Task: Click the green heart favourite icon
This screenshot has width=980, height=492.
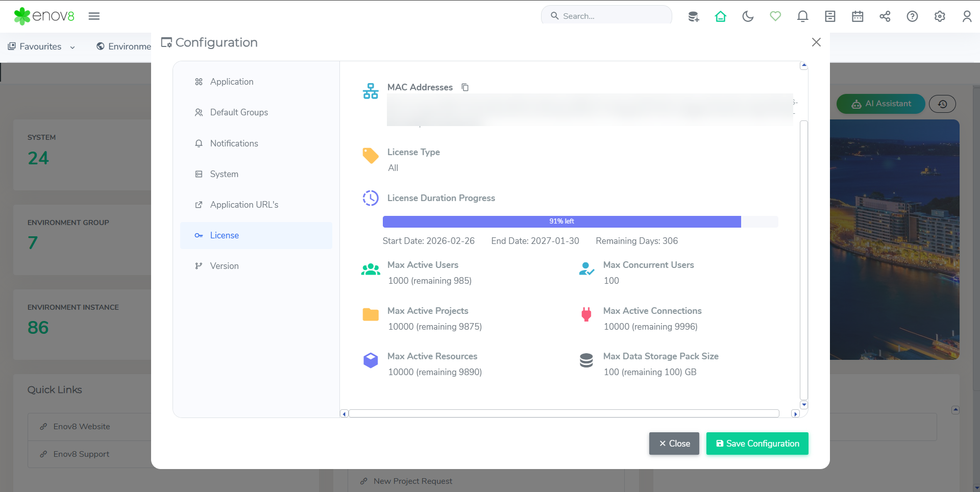Action: click(x=775, y=16)
